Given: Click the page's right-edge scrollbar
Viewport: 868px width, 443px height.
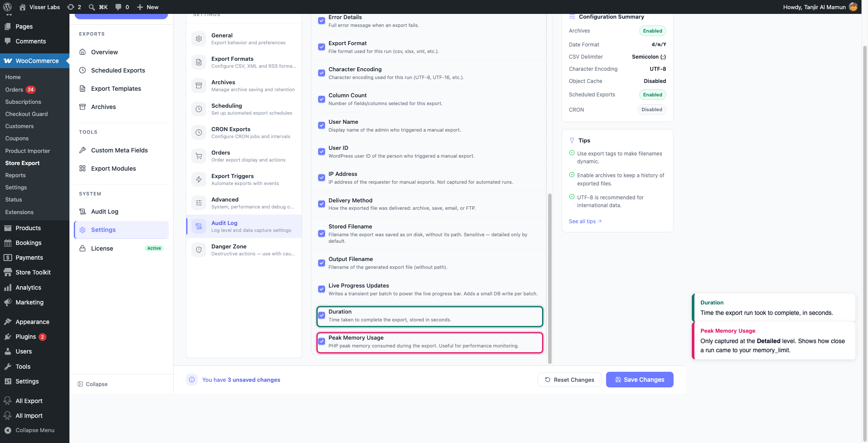Looking at the screenshot, I should 865,243.
